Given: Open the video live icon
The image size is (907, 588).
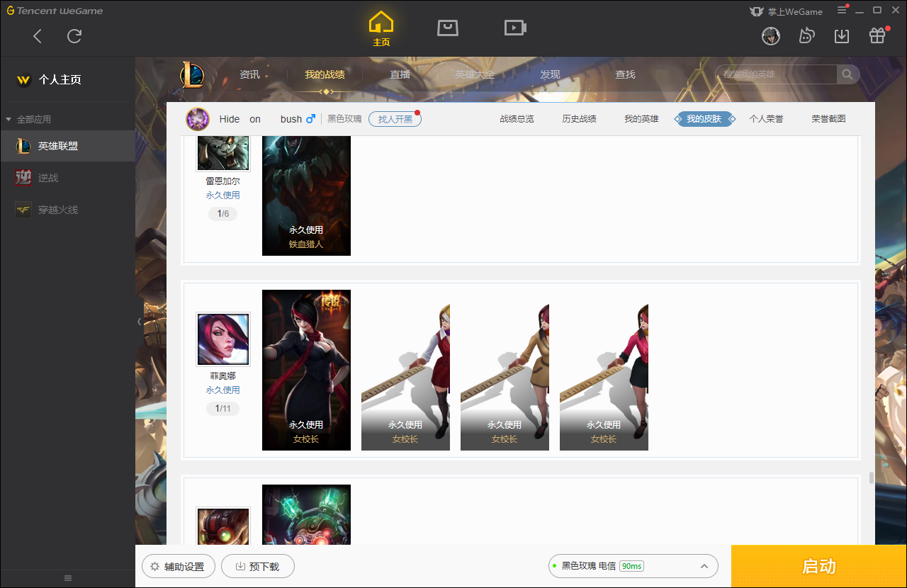Looking at the screenshot, I should coord(515,28).
